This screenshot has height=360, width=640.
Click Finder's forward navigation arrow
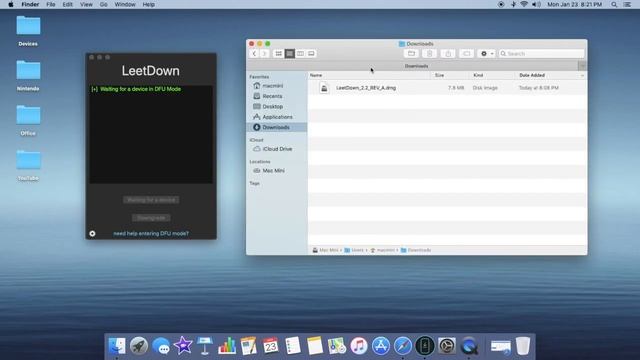click(264, 53)
